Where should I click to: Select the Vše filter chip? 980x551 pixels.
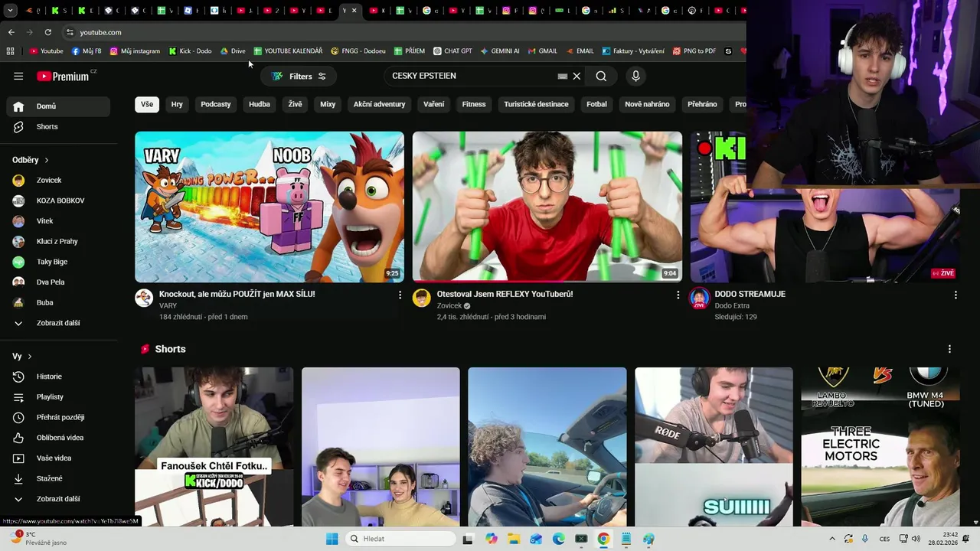click(x=147, y=104)
